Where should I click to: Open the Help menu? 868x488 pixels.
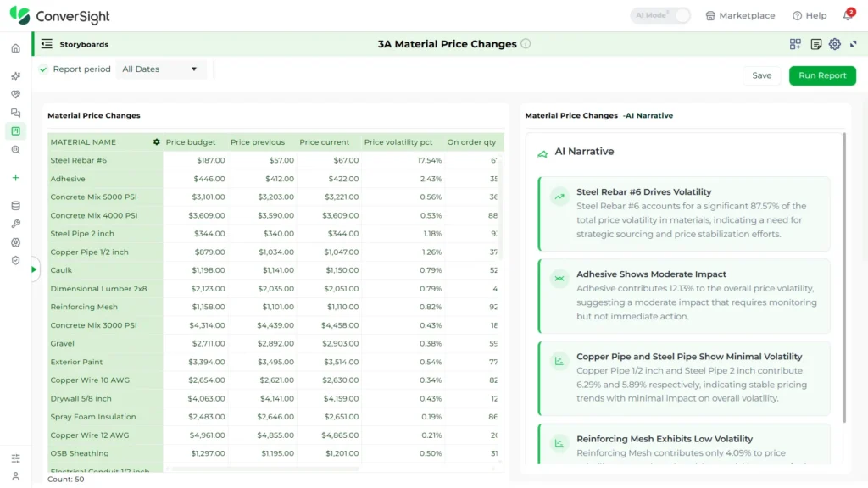pyautogui.click(x=810, y=15)
